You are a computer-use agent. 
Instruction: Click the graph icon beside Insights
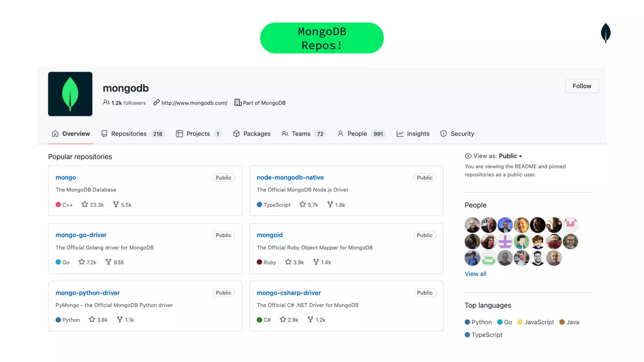click(400, 134)
